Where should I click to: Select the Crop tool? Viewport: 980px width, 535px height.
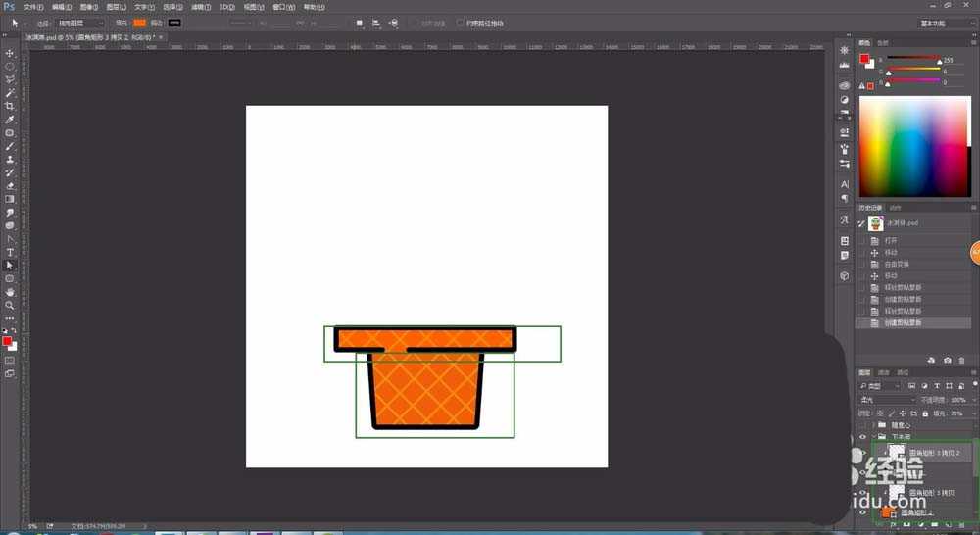(x=10, y=106)
